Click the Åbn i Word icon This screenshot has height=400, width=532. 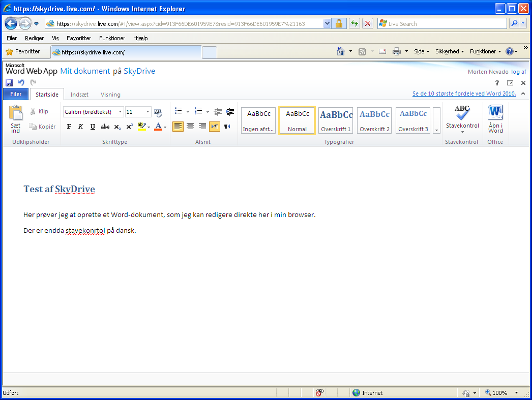(x=495, y=119)
